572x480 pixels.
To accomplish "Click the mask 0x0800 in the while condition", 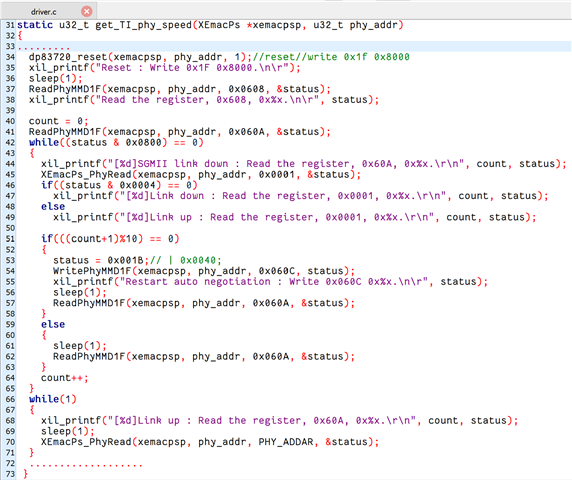I will click(x=143, y=143).
